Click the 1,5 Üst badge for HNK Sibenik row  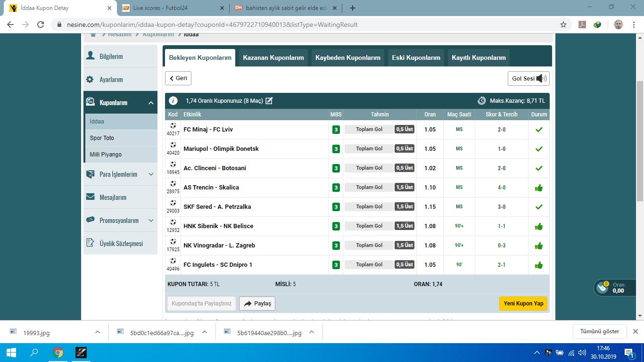click(405, 226)
